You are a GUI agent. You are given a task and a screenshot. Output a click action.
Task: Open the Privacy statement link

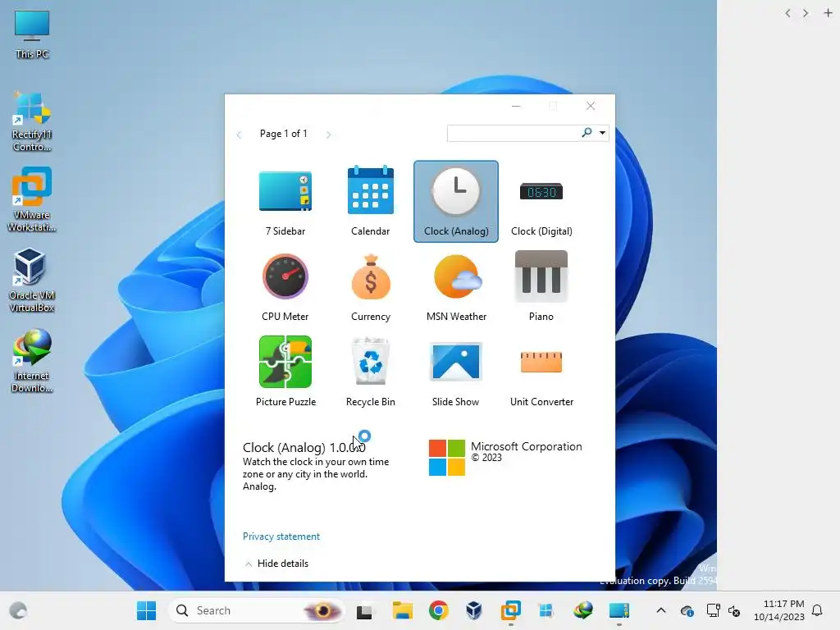pyautogui.click(x=281, y=536)
